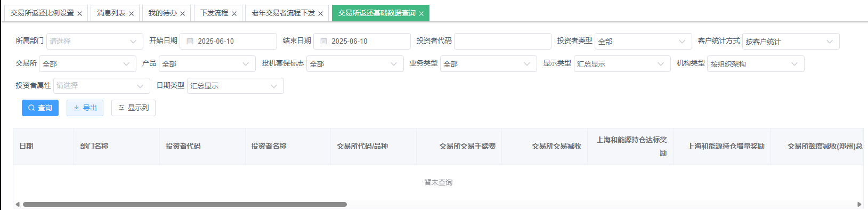The height and width of the screenshot is (210, 868).
Task: Click the 导出 export button
Action: pyautogui.click(x=85, y=108)
